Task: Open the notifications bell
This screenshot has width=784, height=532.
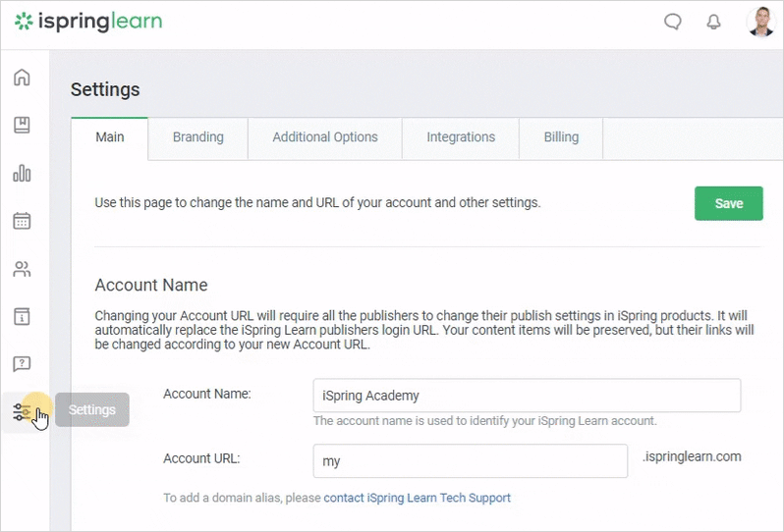Action: point(713,22)
